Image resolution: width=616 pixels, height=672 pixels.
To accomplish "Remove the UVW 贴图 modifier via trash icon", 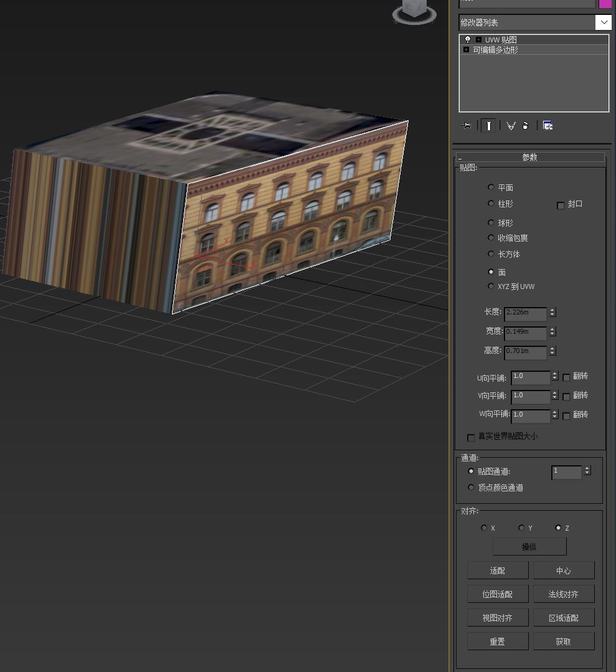I will (x=525, y=126).
